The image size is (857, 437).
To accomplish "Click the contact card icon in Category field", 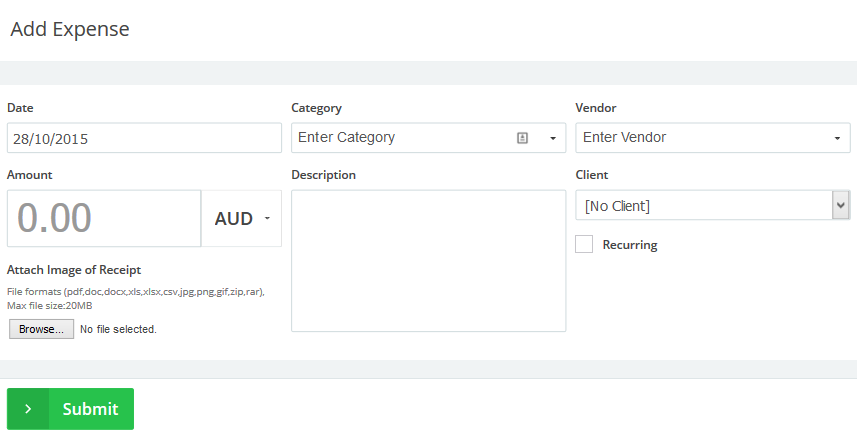I will point(522,138).
